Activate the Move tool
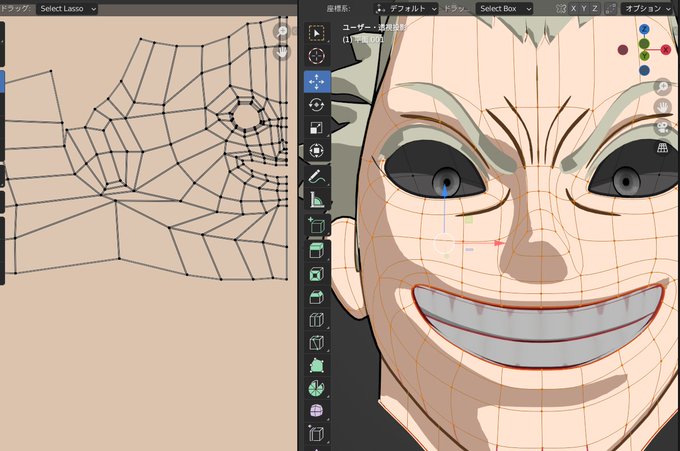 pos(317,81)
